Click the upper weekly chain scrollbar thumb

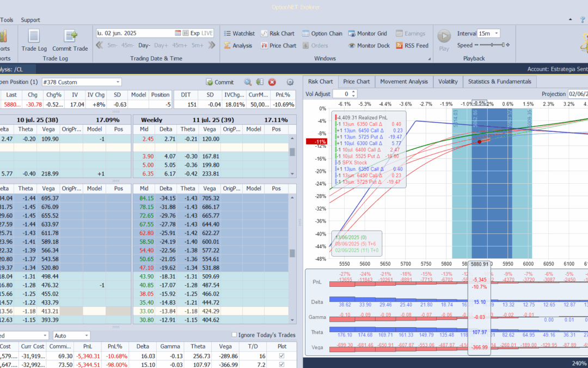click(x=292, y=152)
